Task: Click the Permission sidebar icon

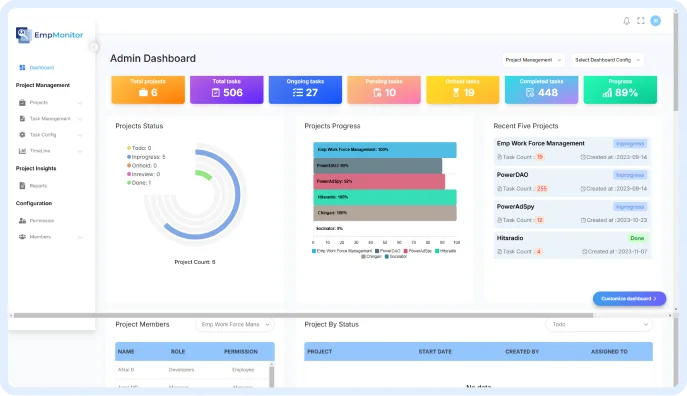Action: coord(22,221)
